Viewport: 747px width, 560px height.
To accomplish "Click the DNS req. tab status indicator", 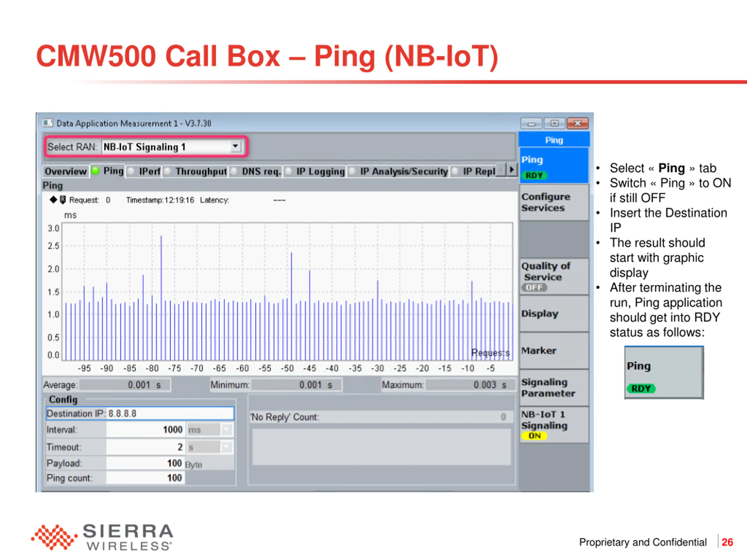I will [234, 171].
